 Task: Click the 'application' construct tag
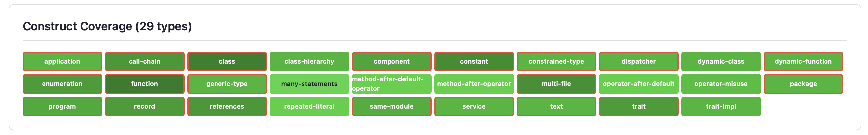(62, 62)
